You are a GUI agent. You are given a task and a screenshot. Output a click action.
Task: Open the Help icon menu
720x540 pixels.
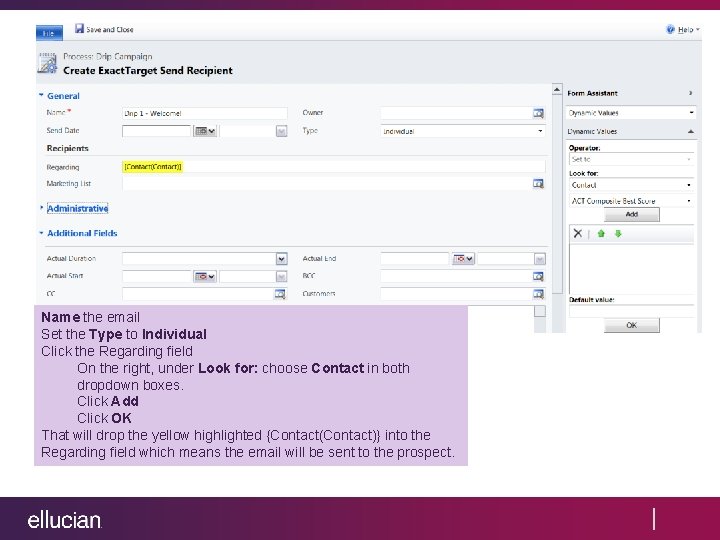(670, 29)
